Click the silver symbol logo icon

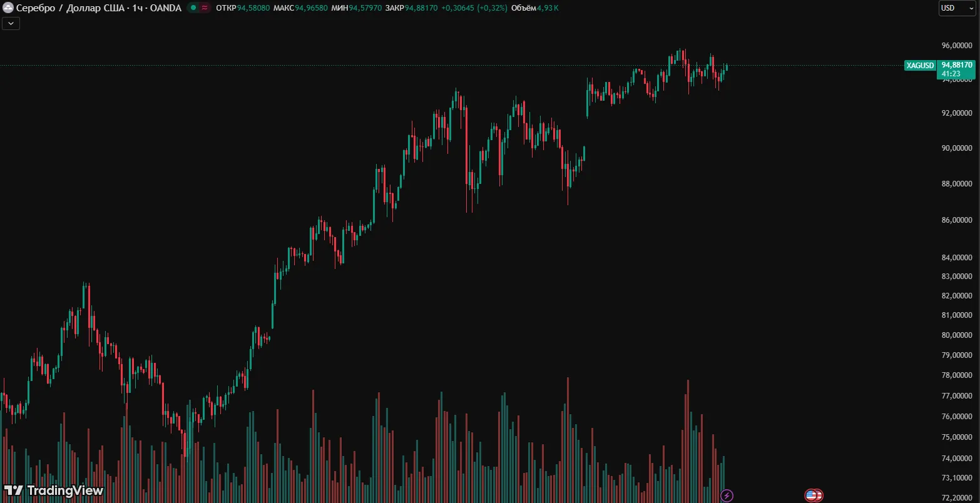click(x=8, y=8)
